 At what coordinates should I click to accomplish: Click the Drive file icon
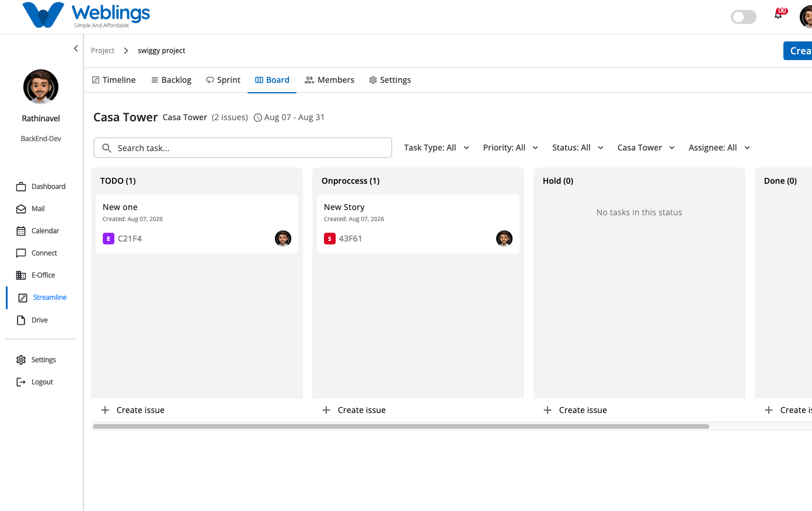pos(21,320)
